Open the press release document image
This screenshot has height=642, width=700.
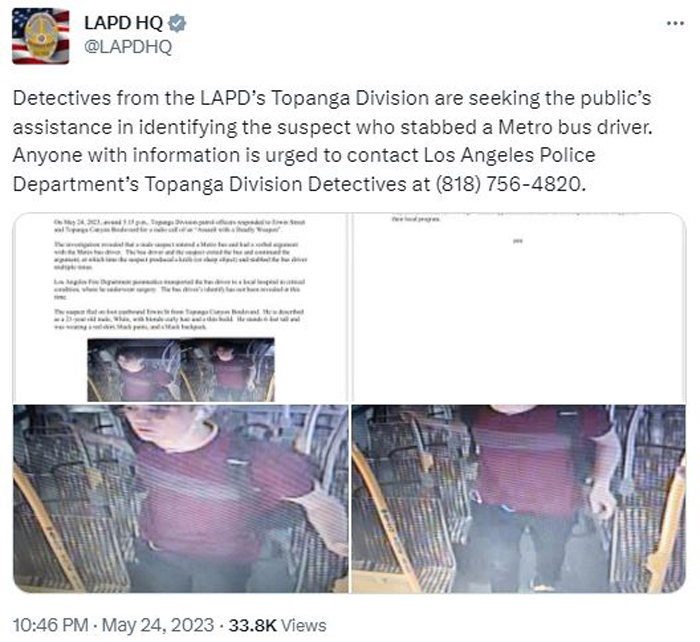tap(181, 308)
